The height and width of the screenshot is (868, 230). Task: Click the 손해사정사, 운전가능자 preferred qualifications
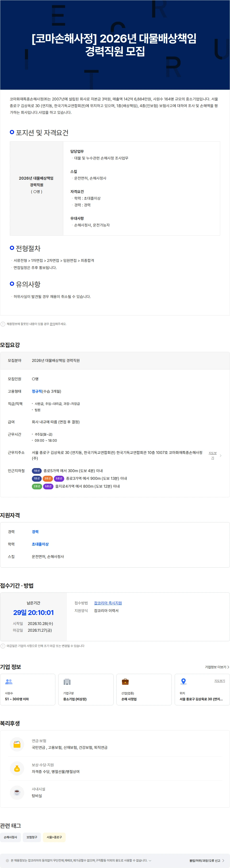tap(92, 225)
